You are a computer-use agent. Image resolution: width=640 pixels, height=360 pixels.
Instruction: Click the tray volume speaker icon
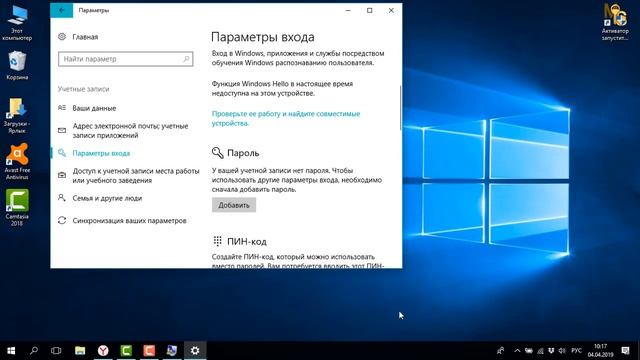pos(562,351)
